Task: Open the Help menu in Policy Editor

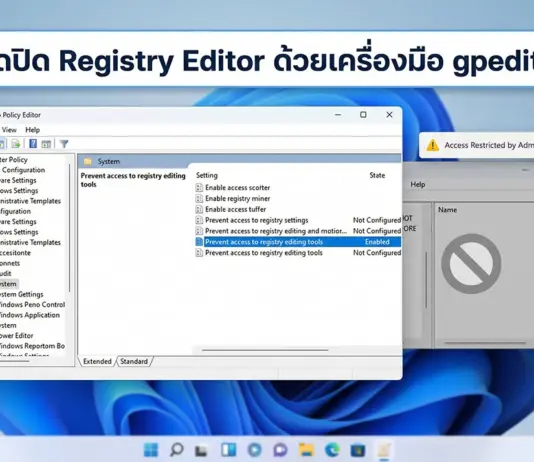Action: click(x=33, y=130)
